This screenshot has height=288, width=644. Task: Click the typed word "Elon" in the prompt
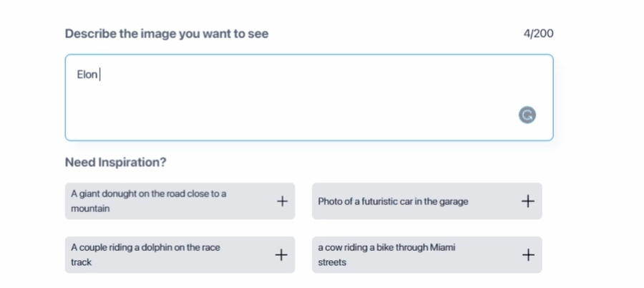pyautogui.click(x=87, y=75)
